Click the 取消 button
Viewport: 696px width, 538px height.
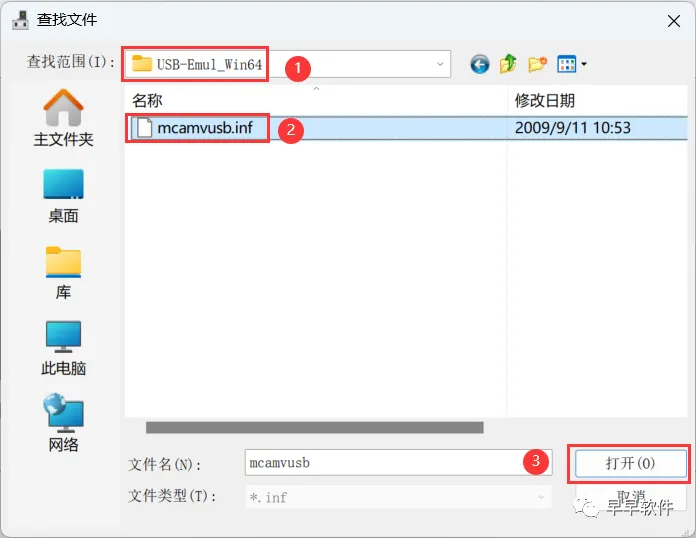tap(630, 497)
